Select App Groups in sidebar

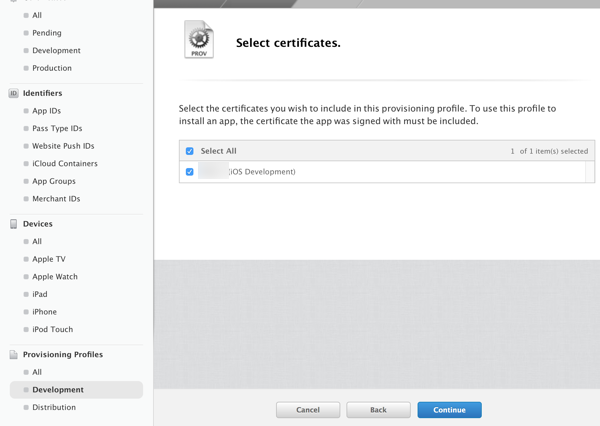pyautogui.click(x=54, y=181)
